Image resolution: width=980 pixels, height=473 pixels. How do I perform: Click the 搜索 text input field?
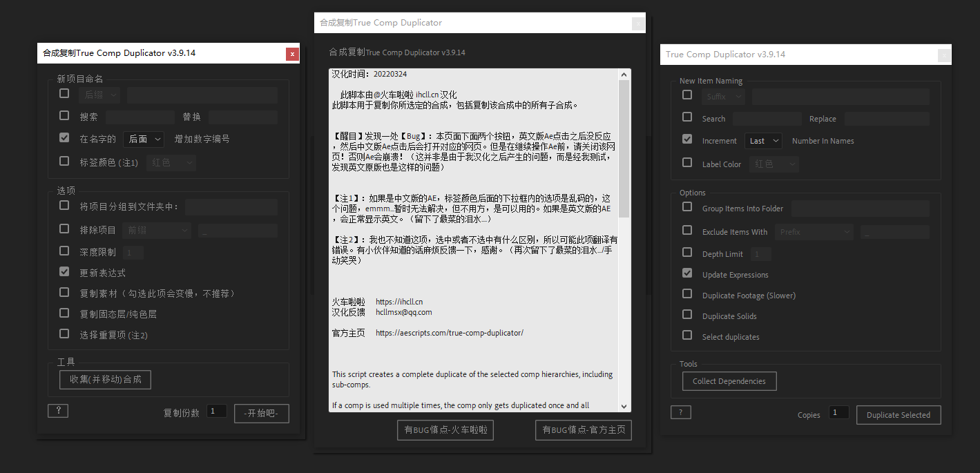[x=141, y=117]
